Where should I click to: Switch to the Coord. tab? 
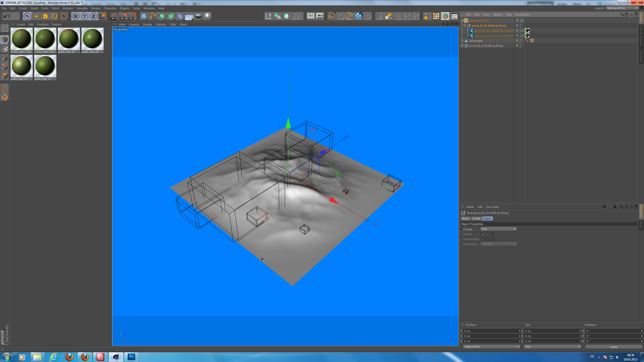click(476, 218)
